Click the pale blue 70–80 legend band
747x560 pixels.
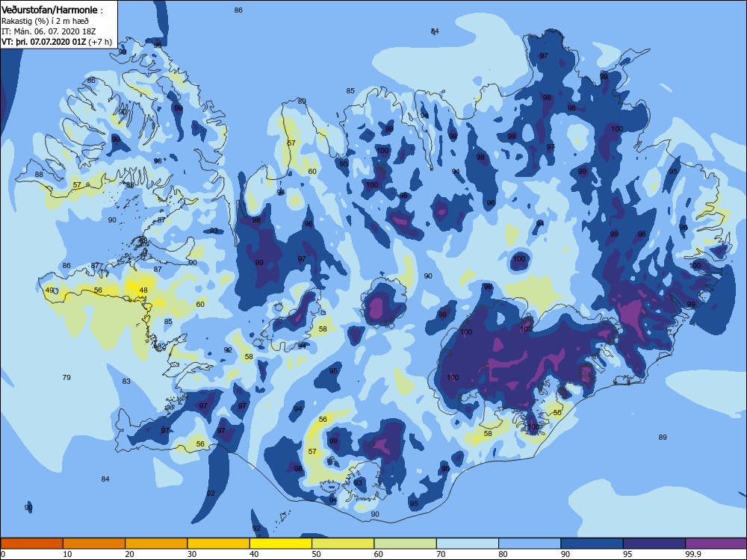[468, 544]
